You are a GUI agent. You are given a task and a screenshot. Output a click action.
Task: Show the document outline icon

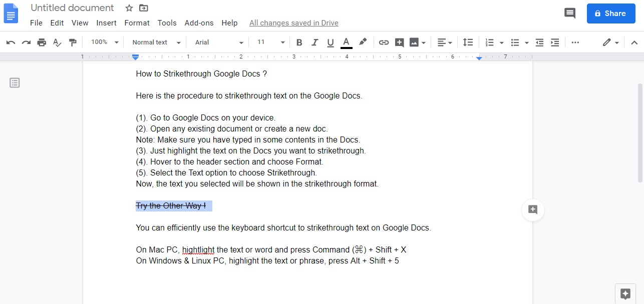pos(15,82)
